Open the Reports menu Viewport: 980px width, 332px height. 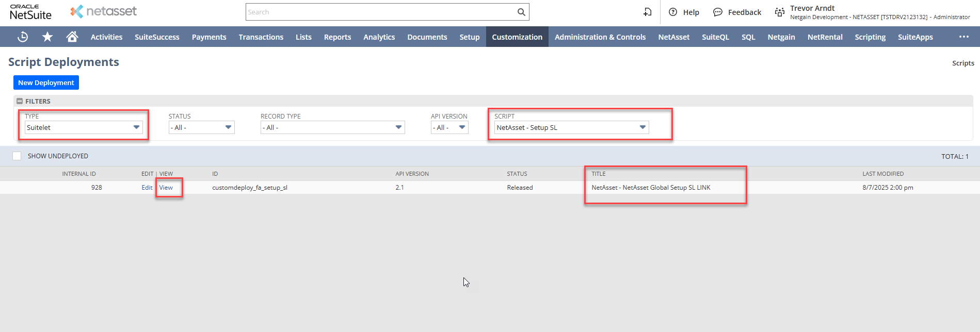click(338, 37)
